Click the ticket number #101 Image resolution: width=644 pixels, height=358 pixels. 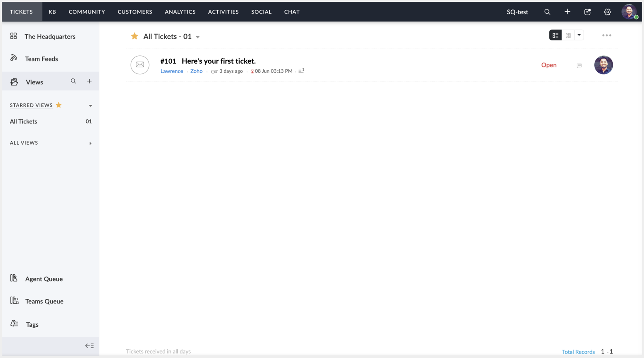pyautogui.click(x=168, y=61)
